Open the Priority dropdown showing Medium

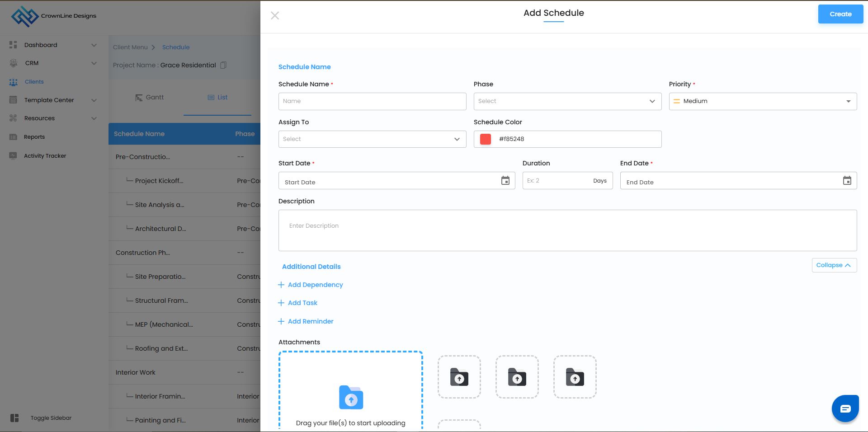[x=762, y=101]
